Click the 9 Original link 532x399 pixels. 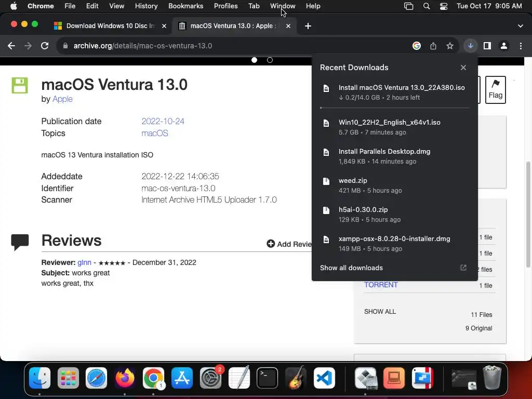click(478, 328)
